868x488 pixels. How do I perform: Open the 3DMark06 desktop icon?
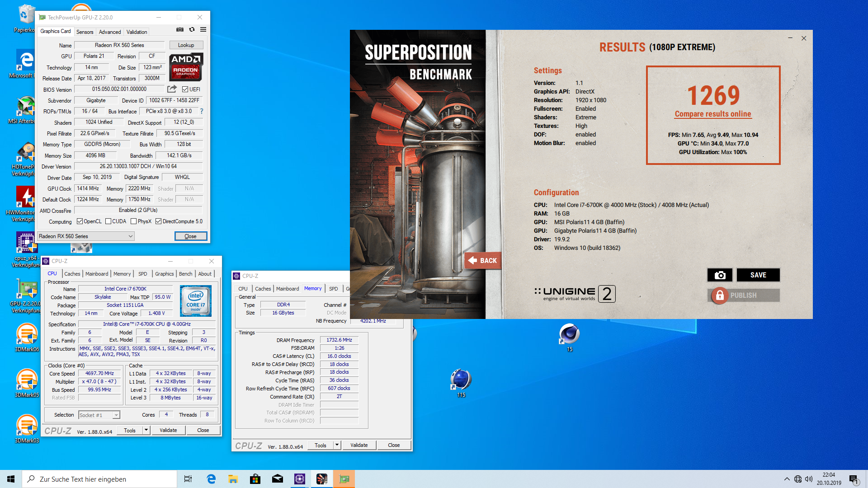[x=27, y=338]
